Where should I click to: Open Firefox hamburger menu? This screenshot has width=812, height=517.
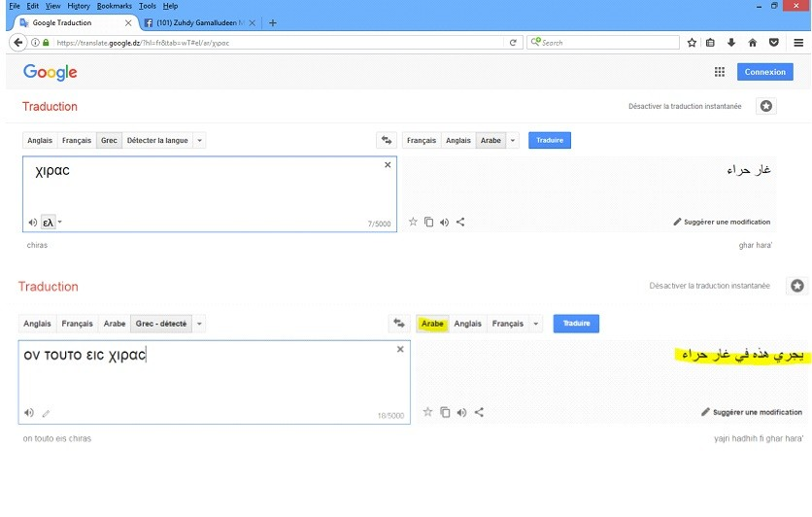(x=798, y=43)
